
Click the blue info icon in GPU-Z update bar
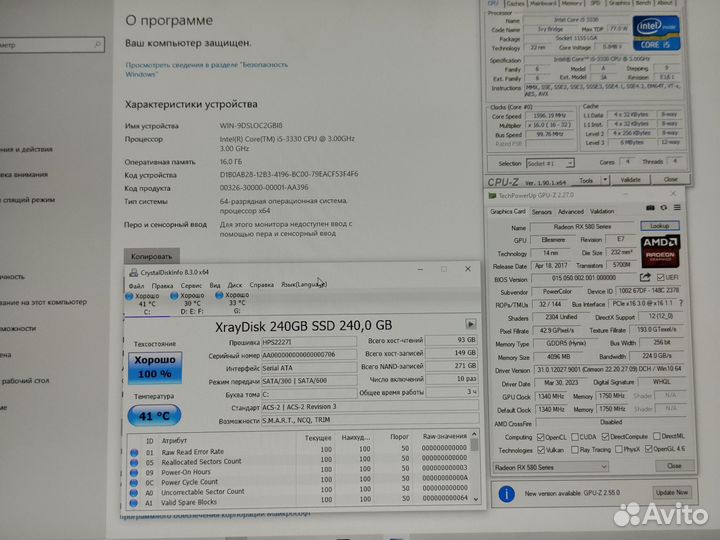point(506,494)
